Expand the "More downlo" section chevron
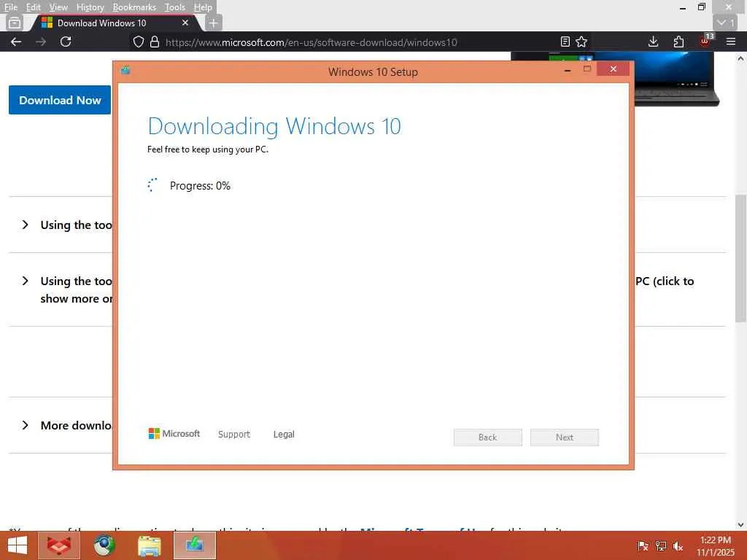Viewport: 747px width, 560px height. pos(26,425)
